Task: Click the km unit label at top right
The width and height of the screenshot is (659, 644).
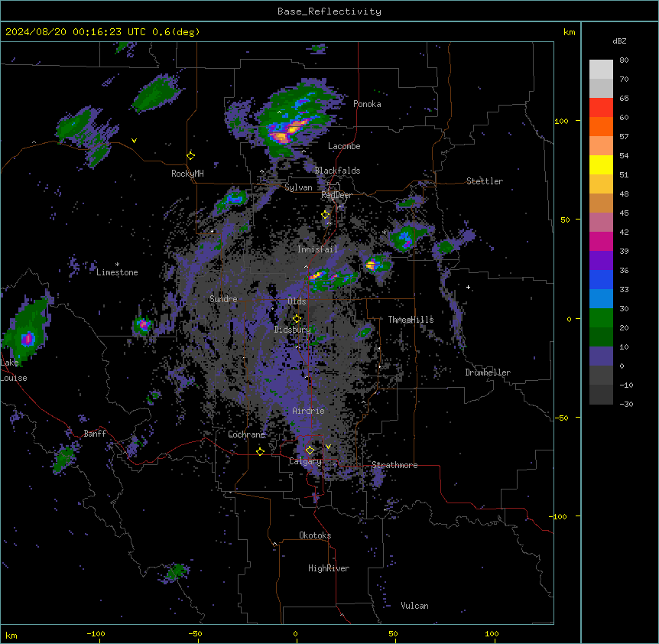Action: [569, 32]
